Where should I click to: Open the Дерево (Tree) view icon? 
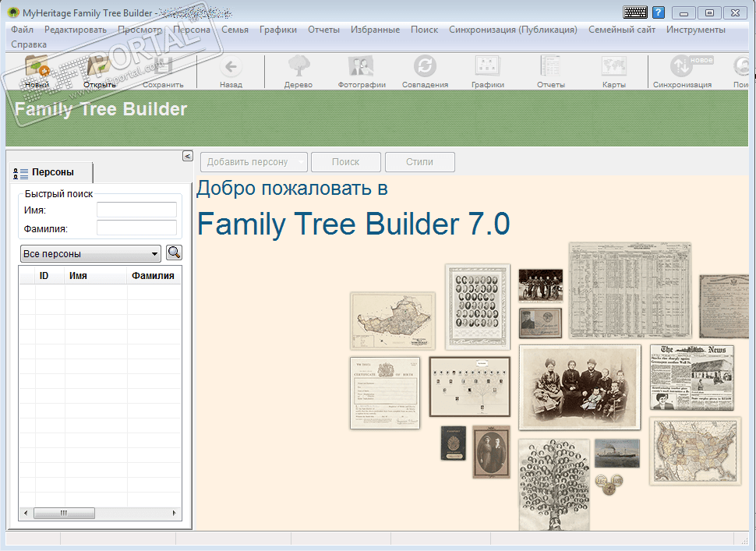[299, 66]
